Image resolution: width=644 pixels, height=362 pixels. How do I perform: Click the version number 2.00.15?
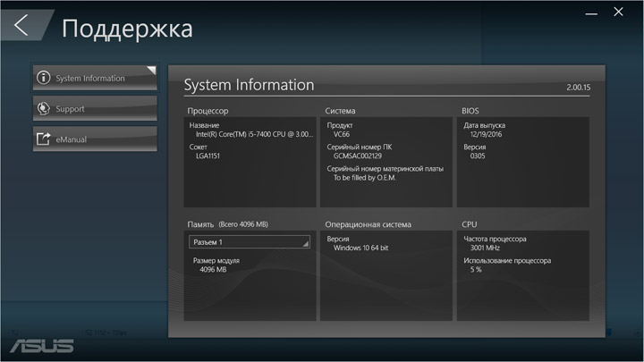579,88
